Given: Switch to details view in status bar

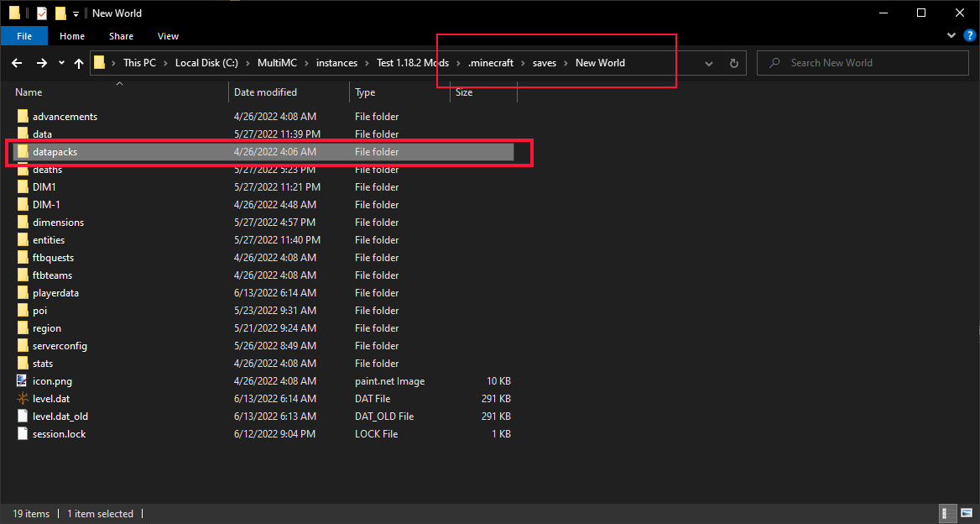Looking at the screenshot, I should (x=948, y=513).
